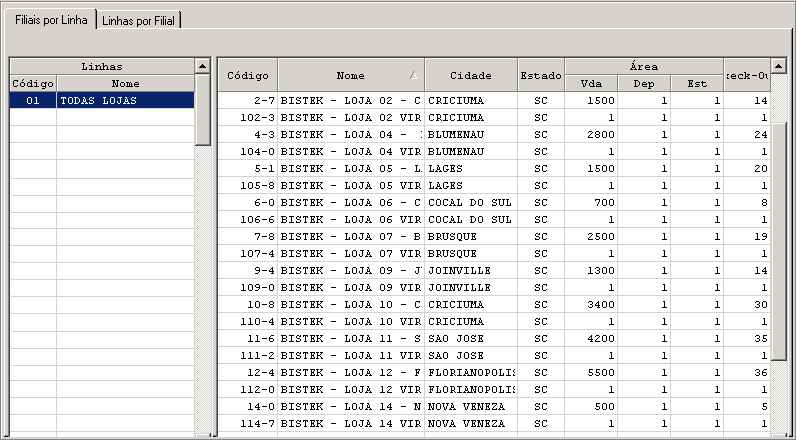Sort by the Nome column header in branches table
The height and width of the screenshot is (441, 797).
point(351,75)
